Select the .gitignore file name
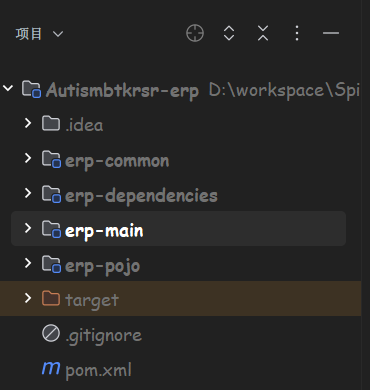 [104, 336]
